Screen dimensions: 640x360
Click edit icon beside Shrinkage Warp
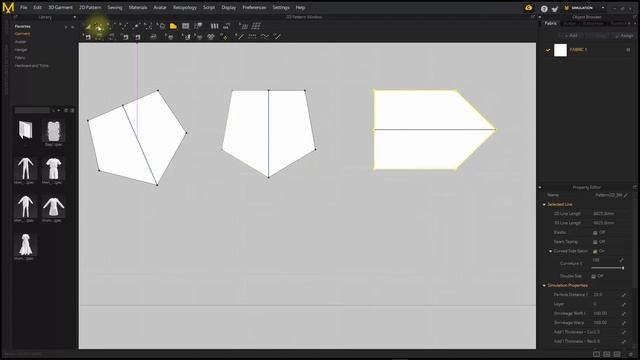(x=624, y=323)
